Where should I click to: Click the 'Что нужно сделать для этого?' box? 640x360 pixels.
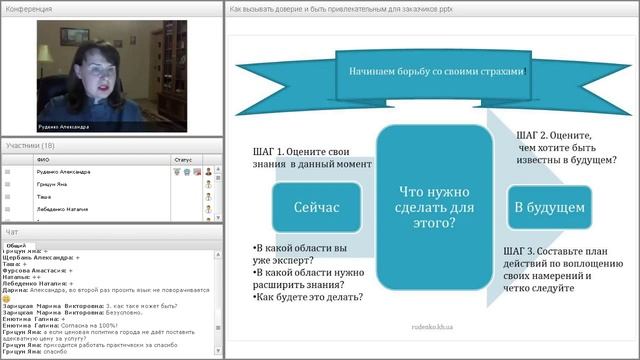434,207
